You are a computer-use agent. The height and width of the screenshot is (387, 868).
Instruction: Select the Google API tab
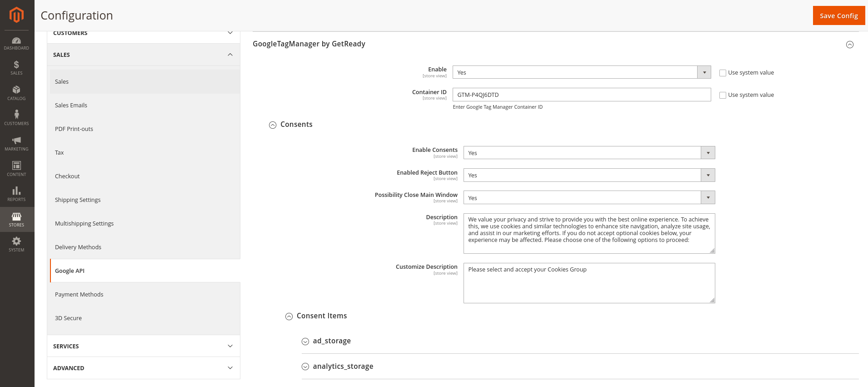tap(145, 271)
